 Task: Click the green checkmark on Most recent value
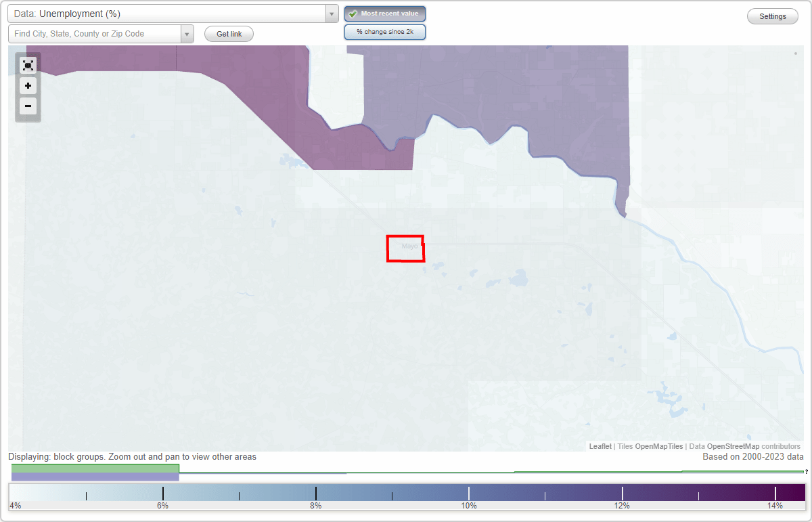click(353, 13)
